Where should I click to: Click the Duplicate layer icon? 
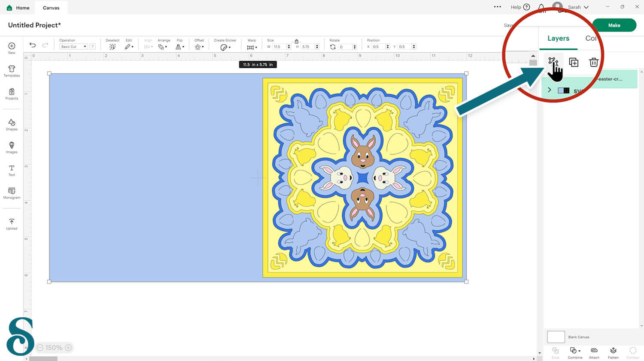click(574, 62)
